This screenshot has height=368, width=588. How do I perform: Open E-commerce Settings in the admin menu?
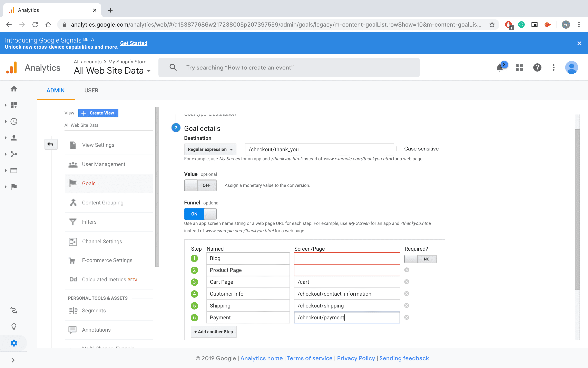[109, 260]
